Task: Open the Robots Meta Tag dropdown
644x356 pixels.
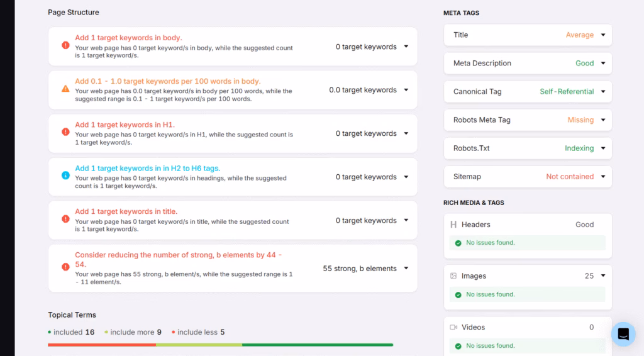Action: (x=603, y=120)
